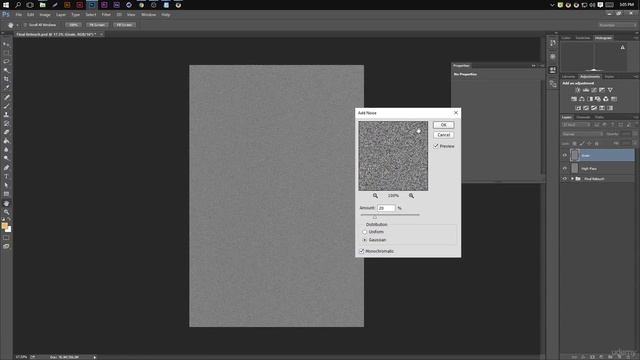Select the Lasso tool
Image resolution: width=640 pixels, height=360 pixels.
(6, 61)
